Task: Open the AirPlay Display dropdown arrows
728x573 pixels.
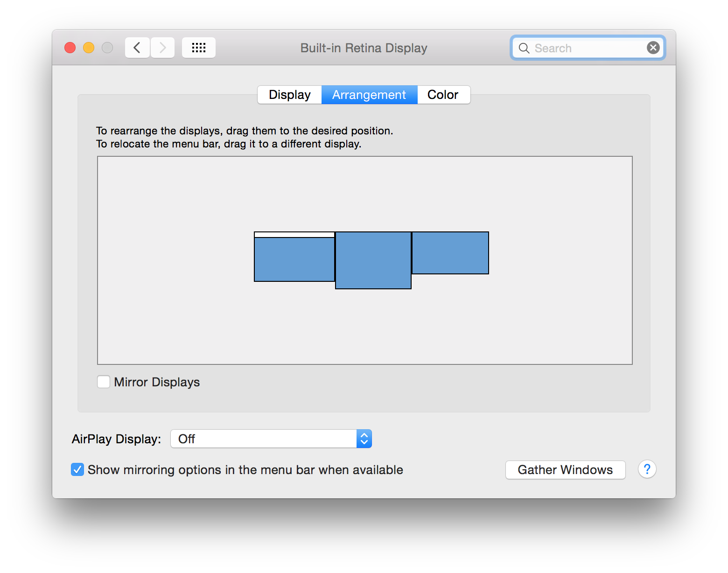Action: [364, 439]
